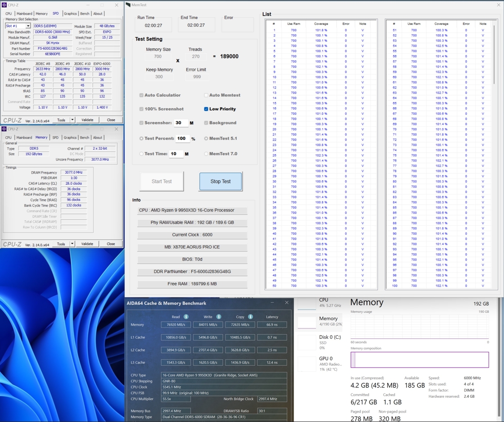The height and width of the screenshot is (422, 504).
Task: Click the Error Limit input field
Action: pyautogui.click(x=197, y=77)
